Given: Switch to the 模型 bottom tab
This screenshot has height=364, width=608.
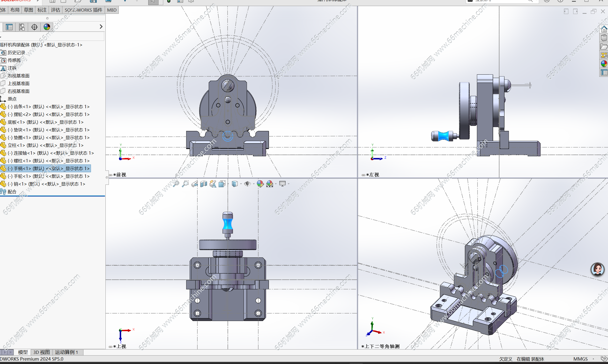Looking at the screenshot, I should point(23,352).
